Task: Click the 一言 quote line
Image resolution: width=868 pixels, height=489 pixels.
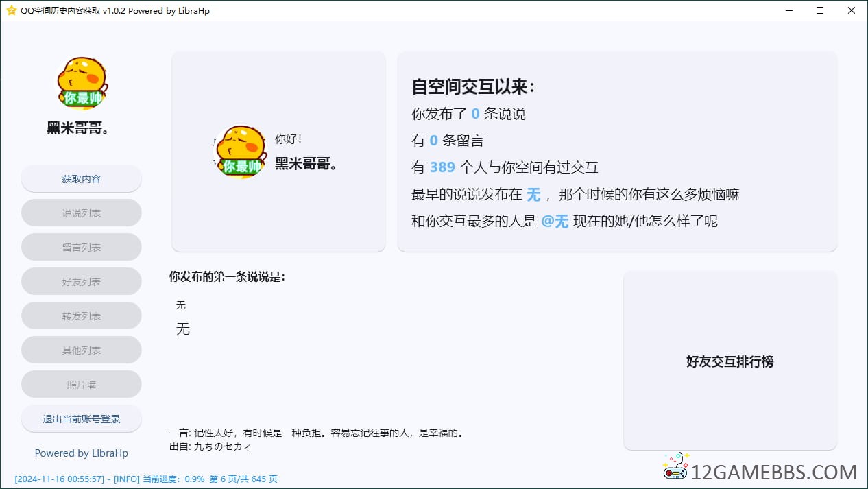Action: (317, 433)
